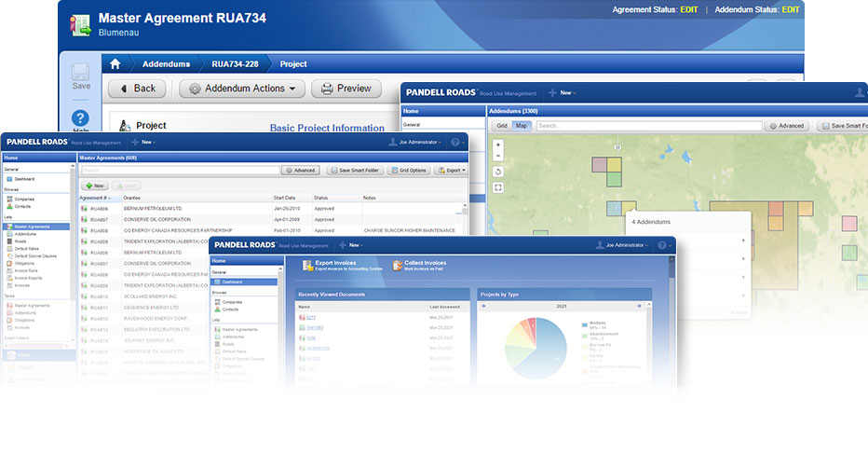Go to next year in Projects by Type
Image resolution: width=868 pixels, height=454 pixels.
639,306
